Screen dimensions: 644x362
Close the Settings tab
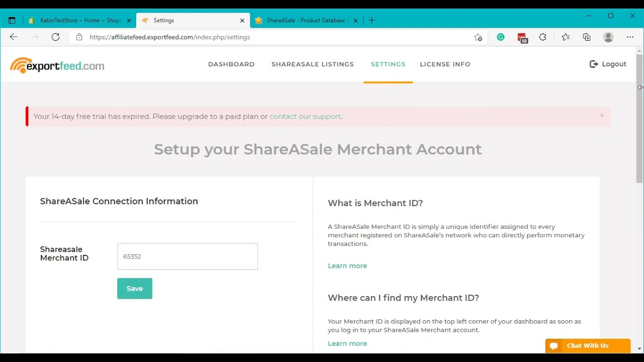coord(242,21)
